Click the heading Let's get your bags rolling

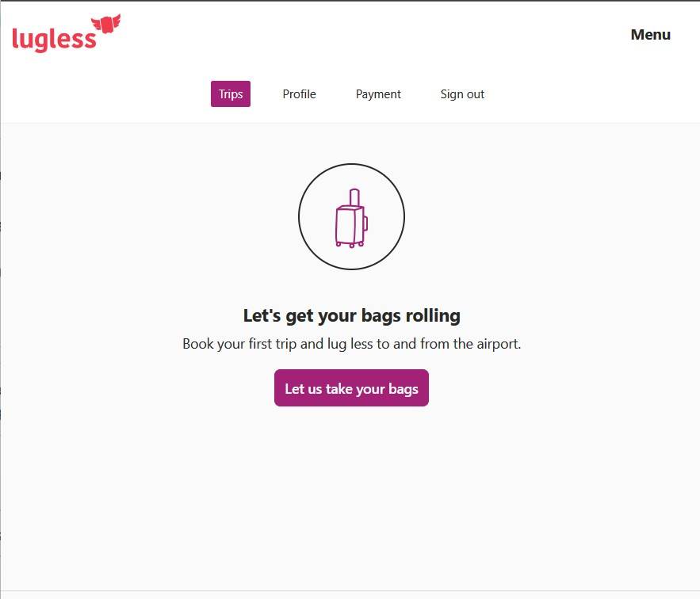tap(351, 315)
